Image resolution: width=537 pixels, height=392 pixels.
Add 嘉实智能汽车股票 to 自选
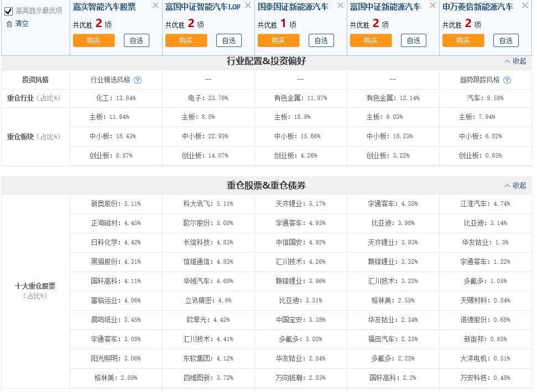pos(136,40)
